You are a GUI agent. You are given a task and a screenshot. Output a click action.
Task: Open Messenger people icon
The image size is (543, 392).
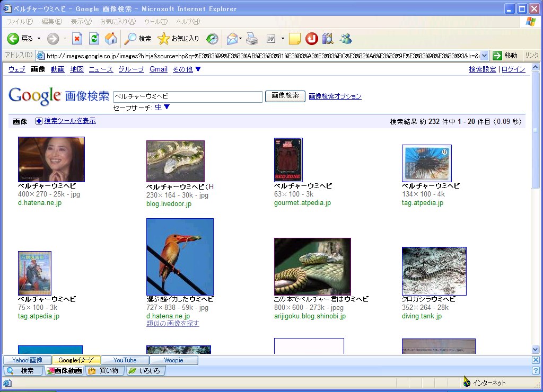coord(346,38)
